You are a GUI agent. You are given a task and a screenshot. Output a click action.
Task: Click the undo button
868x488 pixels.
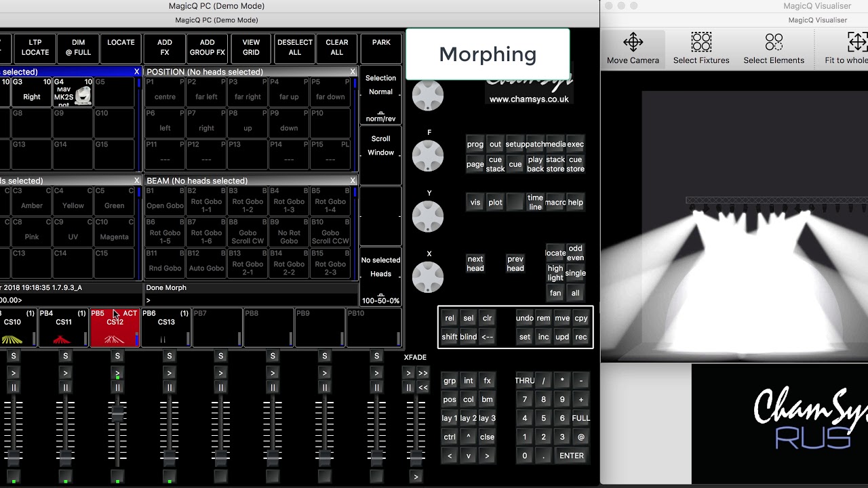coord(525,318)
